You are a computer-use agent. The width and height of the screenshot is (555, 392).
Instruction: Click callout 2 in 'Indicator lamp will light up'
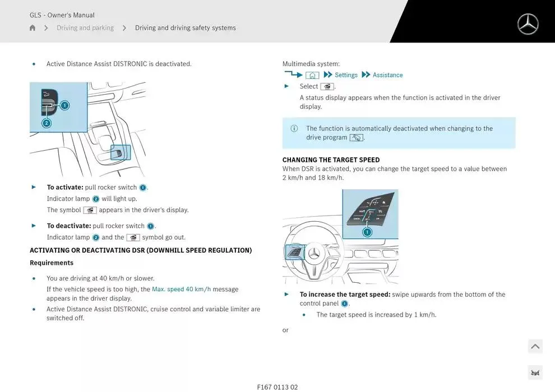95,199
